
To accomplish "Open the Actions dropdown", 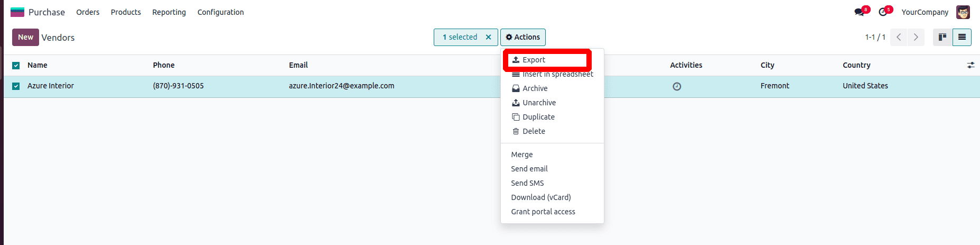I will coord(523,37).
